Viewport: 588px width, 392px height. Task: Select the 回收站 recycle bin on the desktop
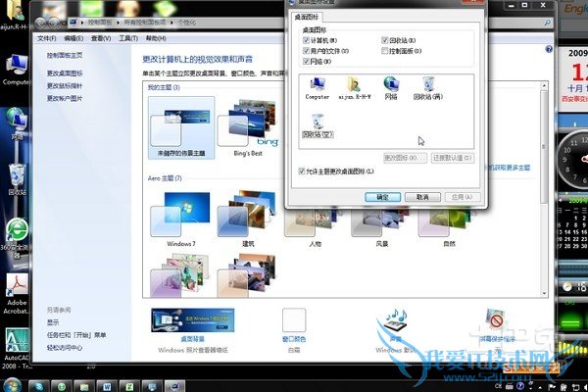click(18, 179)
